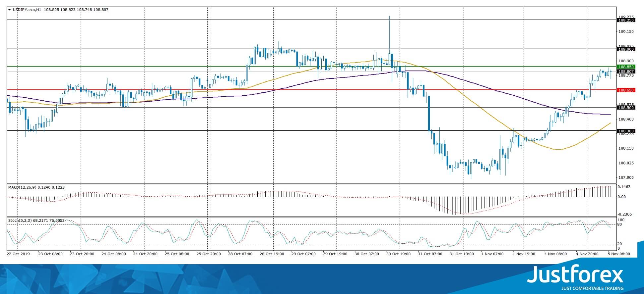Click the 20 level on Stochastic scale
Screen dimensions: 644x294
(x=620, y=244)
